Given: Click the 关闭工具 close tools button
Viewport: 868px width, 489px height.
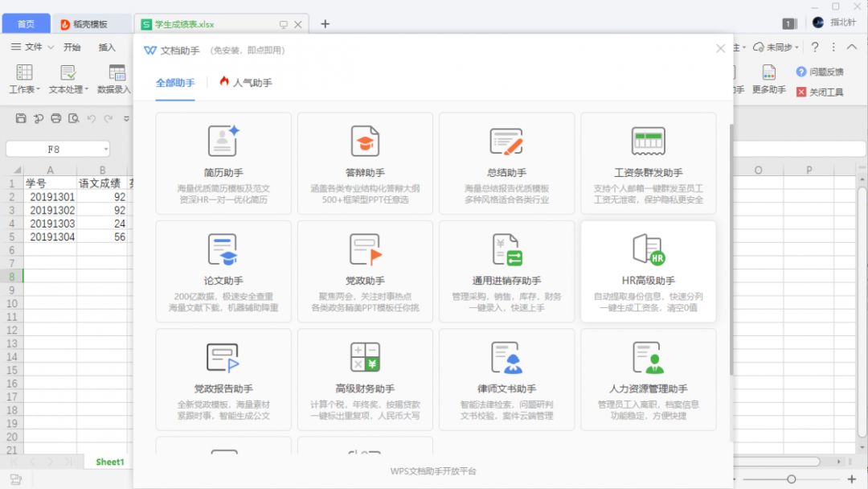Looking at the screenshot, I should point(820,92).
